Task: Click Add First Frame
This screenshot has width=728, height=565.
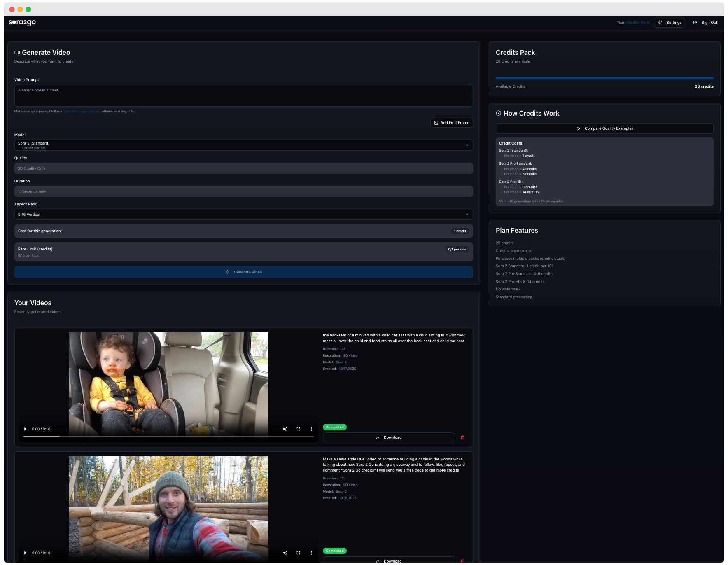Action: (x=451, y=123)
